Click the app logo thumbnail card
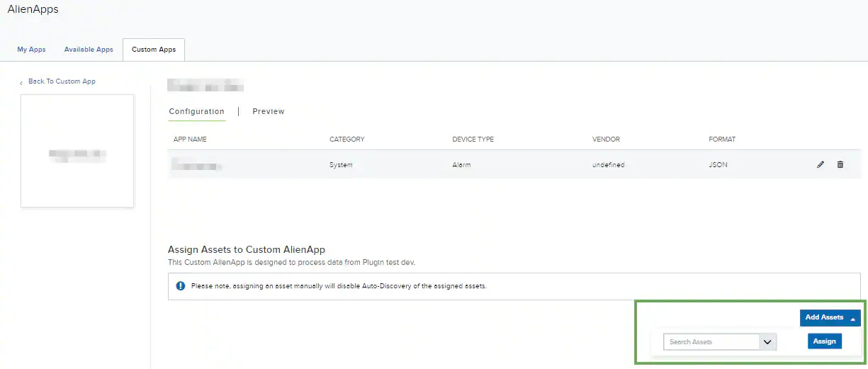Image resolution: width=868 pixels, height=369 pixels. (x=77, y=151)
